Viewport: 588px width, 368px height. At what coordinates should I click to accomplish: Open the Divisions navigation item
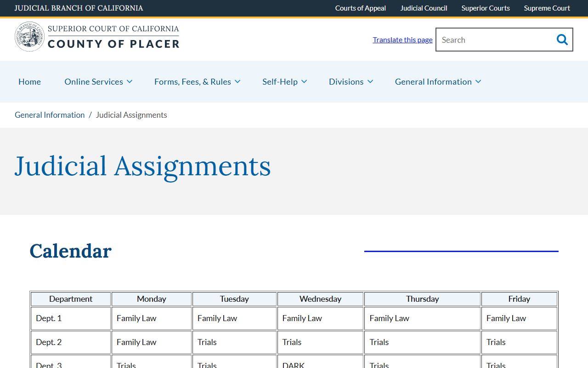(346, 81)
